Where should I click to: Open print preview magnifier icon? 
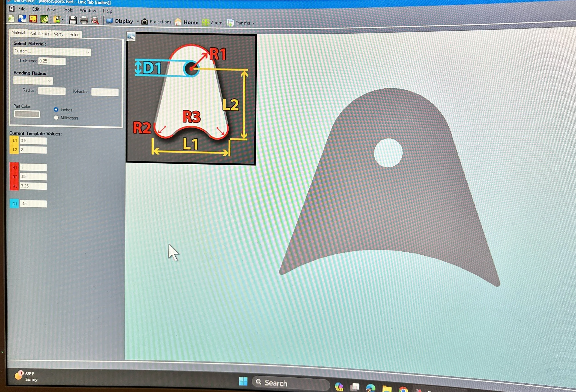(95, 21)
